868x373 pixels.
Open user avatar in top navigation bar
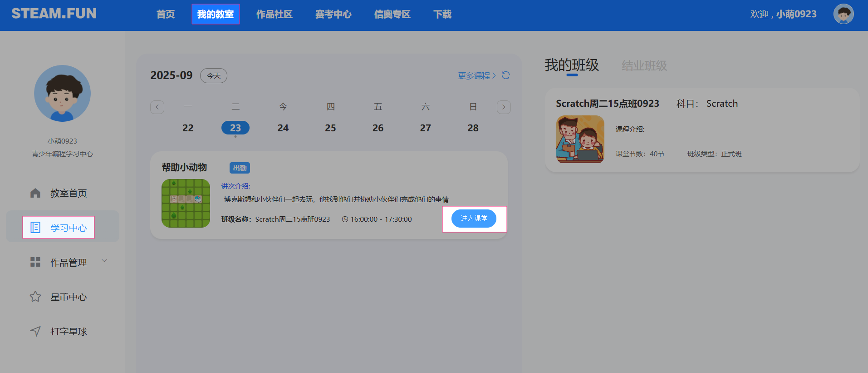click(843, 14)
